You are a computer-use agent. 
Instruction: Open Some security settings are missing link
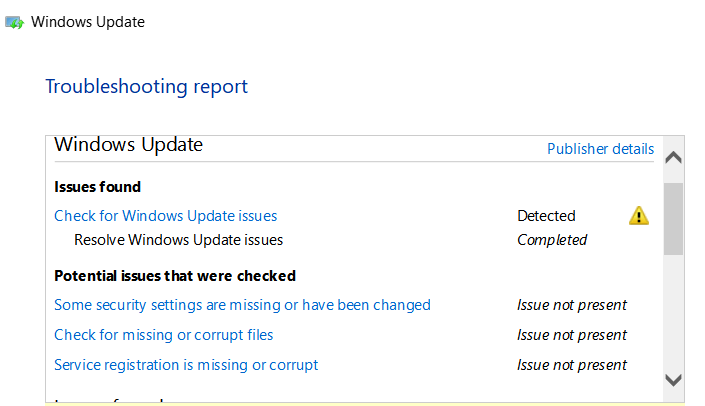click(242, 304)
